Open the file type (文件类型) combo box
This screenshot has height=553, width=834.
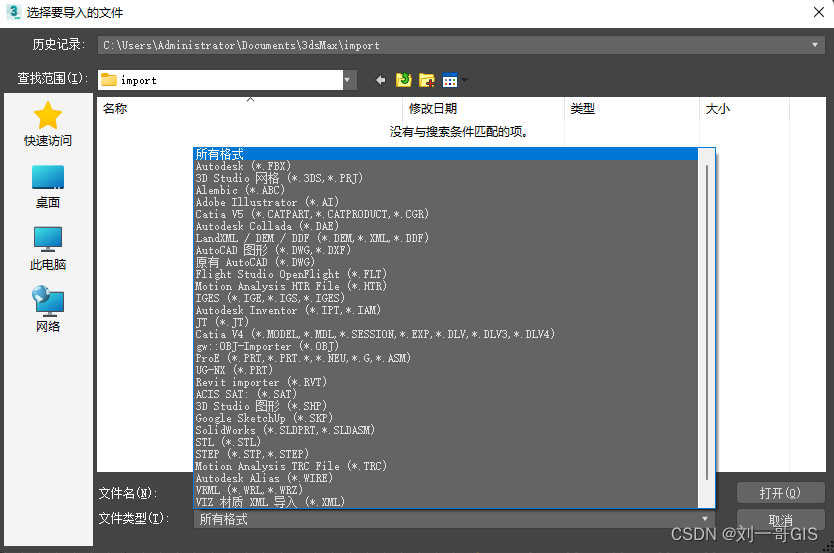coord(454,519)
